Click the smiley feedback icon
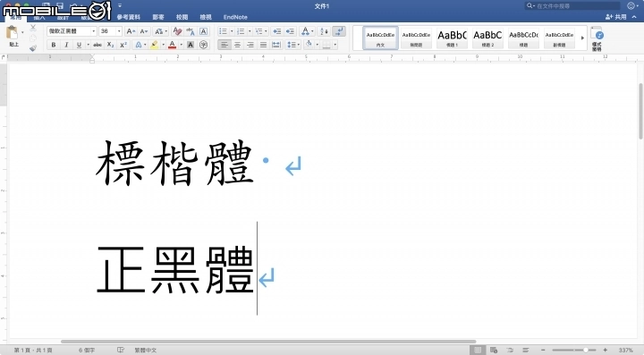Screen dimensions: 644x355 [x=631, y=5]
